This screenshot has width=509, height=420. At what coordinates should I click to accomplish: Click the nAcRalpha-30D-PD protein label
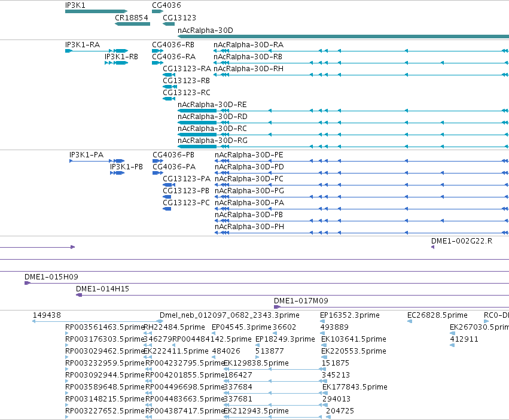(249, 167)
